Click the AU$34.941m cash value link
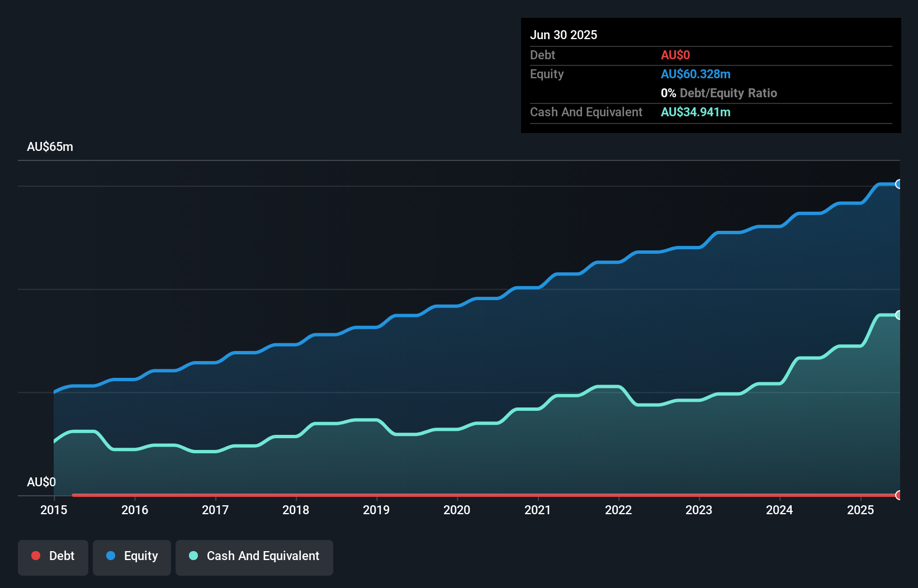This screenshot has height=588, width=918. click(695, 112)
